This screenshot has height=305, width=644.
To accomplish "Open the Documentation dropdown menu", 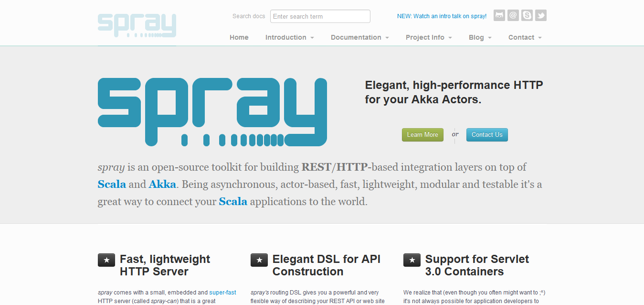I will click(x=360, y=37).
